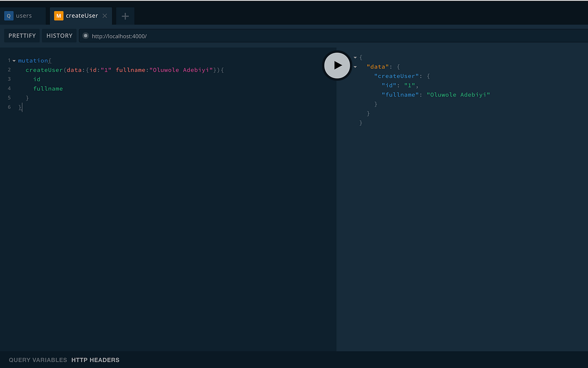Click line number 5 in the gutter
588x368 pixels.
tap(9, 98)
